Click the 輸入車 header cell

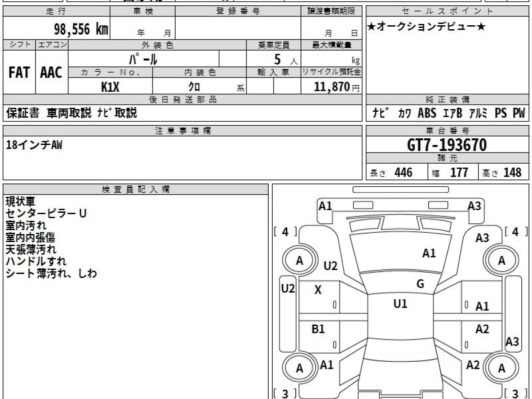pyautogui.click(x=274, y=72)
